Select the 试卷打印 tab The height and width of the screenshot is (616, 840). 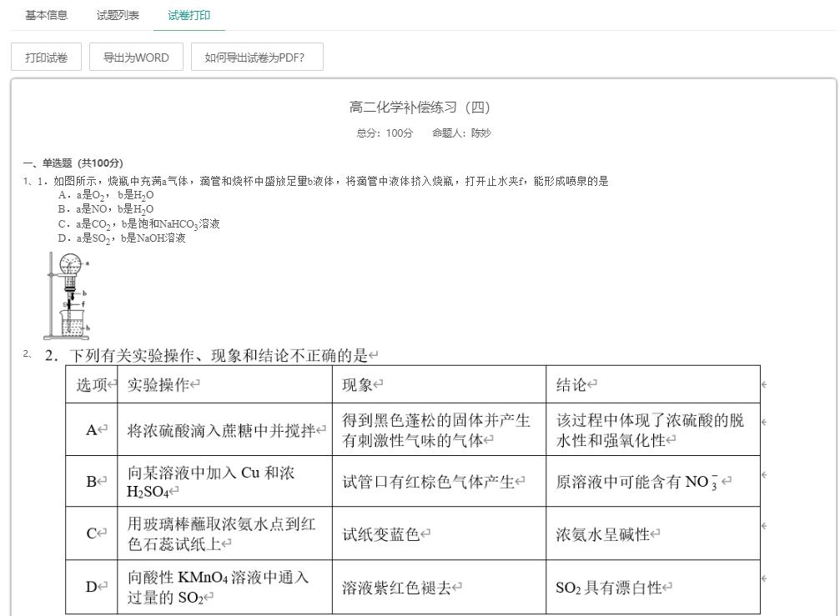coord(189,15)
